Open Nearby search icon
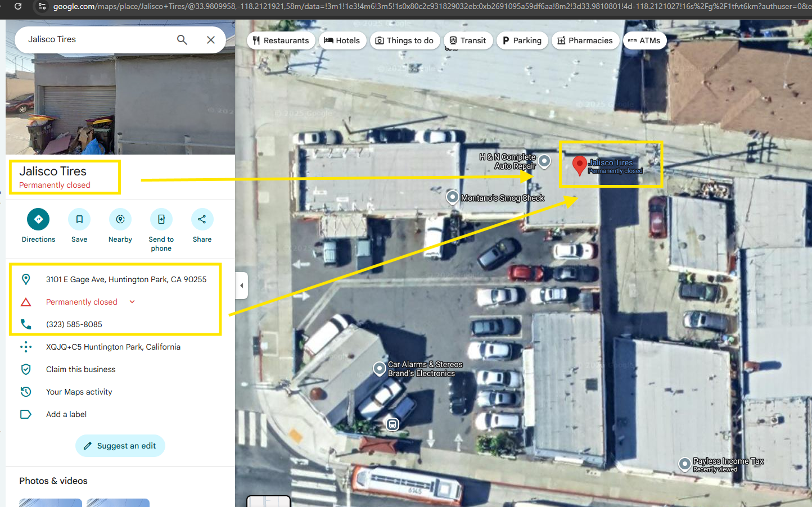The height and width of the screenshot is (507, 812). 120,219
